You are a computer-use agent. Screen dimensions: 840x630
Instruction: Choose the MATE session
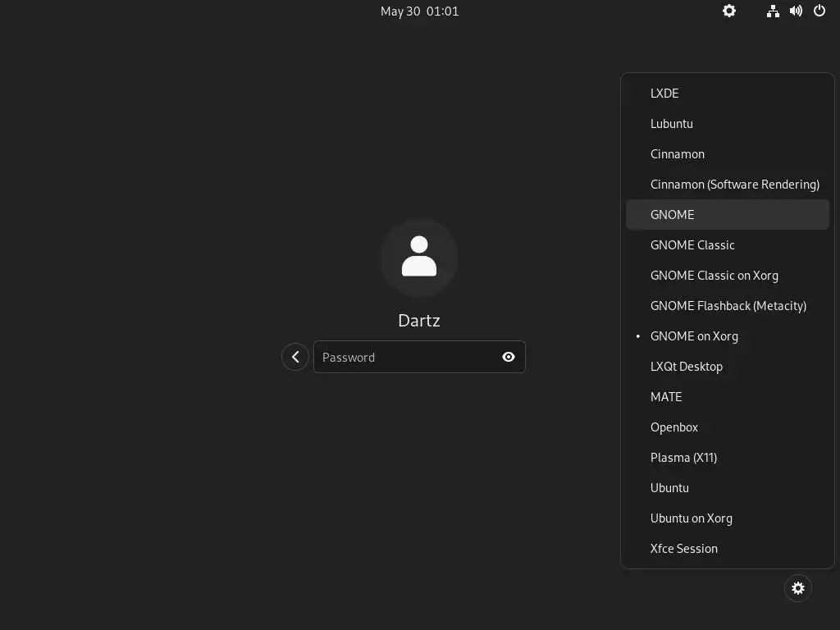click(728, 397)
